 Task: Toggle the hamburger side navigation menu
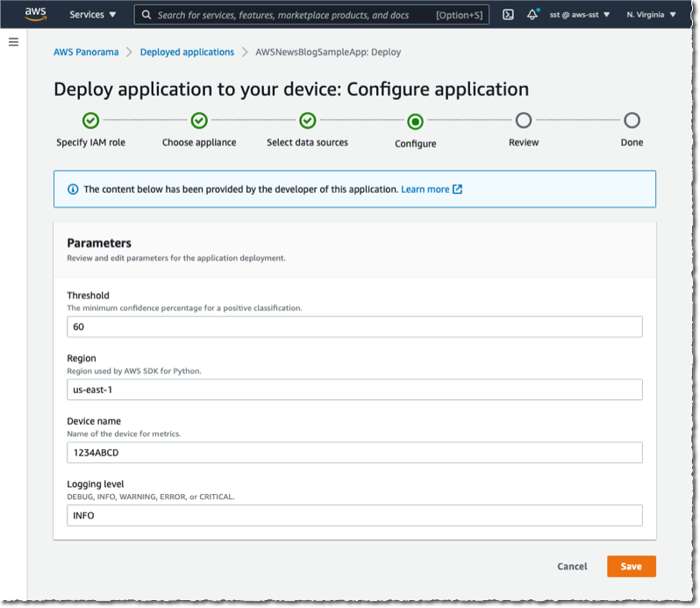tap(13, 42)
